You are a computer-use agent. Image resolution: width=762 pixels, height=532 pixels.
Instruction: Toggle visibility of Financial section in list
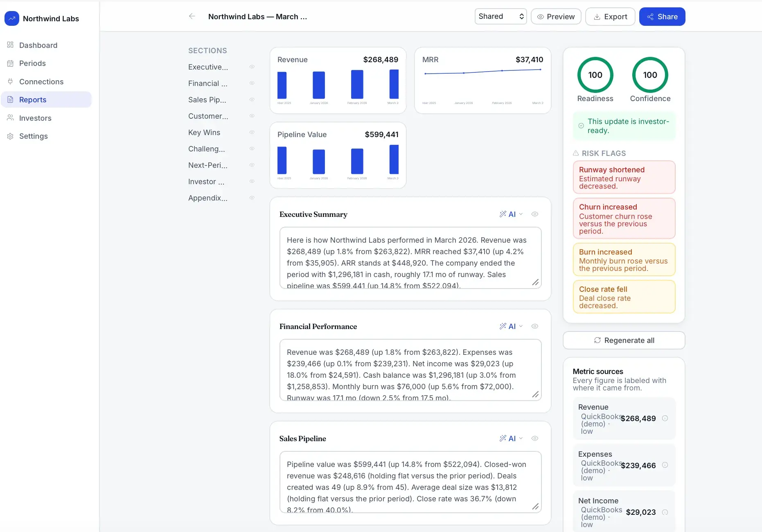pyautogui.click(x=252, y=83)
